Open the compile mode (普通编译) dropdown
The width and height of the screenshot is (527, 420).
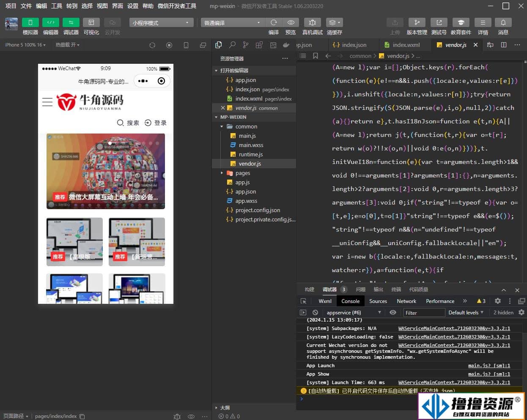233,22
